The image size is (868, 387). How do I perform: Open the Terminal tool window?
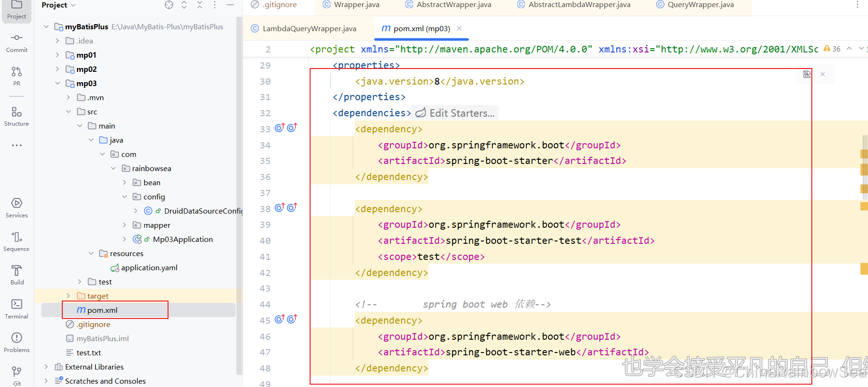point(17,309)
